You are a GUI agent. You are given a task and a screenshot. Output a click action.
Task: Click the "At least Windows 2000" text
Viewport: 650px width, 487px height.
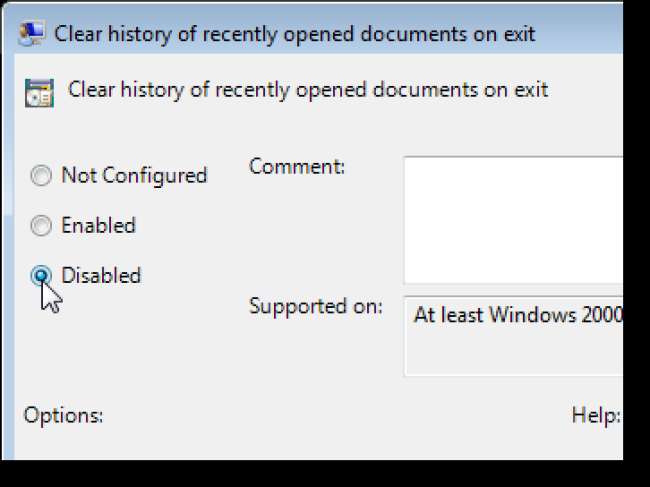pyautogui.click(x=517, y=315)
